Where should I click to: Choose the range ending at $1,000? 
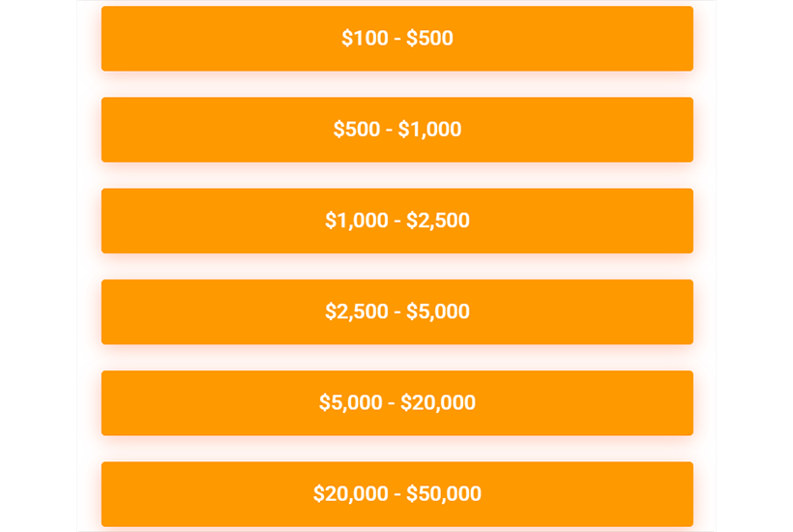(396, 130)
